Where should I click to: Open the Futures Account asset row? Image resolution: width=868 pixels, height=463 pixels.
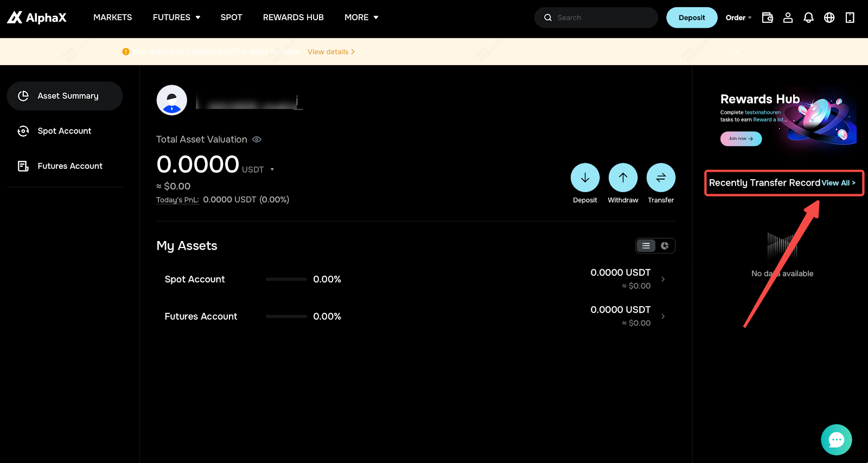point(416,316)
